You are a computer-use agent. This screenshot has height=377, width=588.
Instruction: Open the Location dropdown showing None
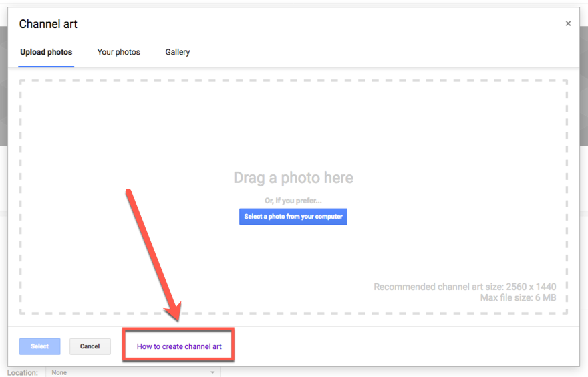coord(132,372)
